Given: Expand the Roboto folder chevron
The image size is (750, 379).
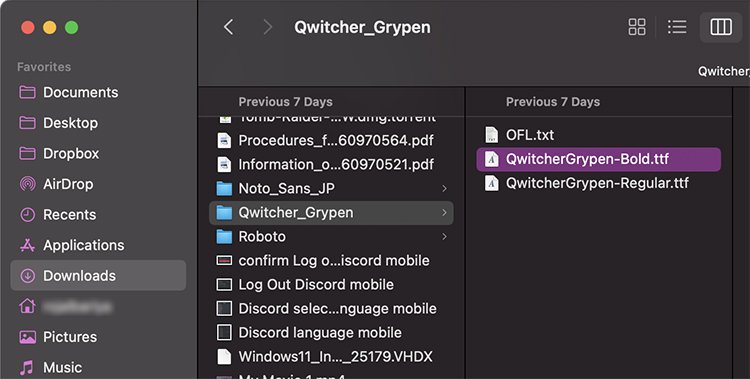Looking at the screenshot, I should click(444, 236).
